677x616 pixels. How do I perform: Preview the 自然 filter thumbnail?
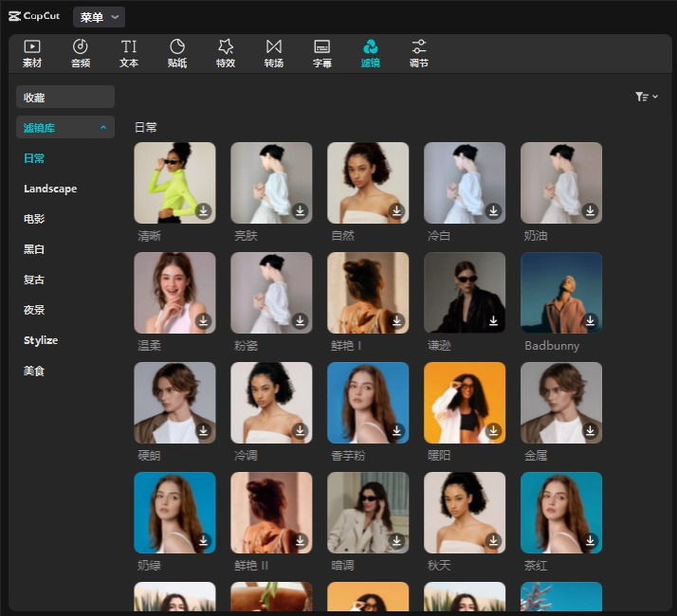(x=368, y=183)
